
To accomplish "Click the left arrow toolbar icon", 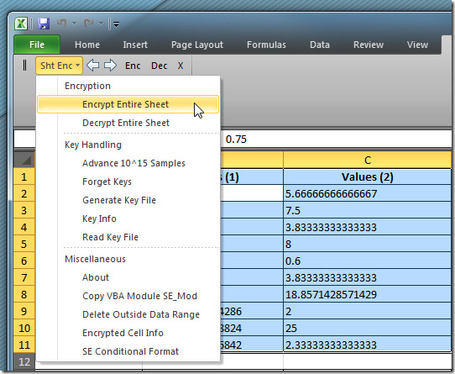I will (93, 65).
